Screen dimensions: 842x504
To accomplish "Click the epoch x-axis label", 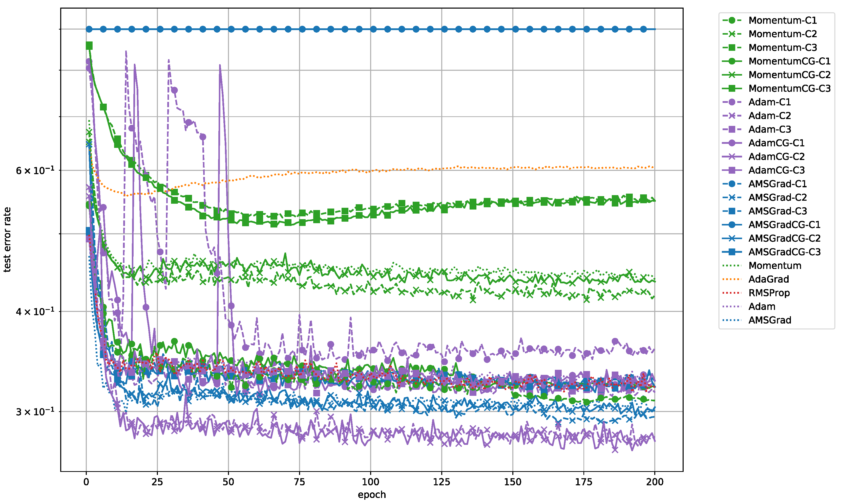I will coord(372,494).
